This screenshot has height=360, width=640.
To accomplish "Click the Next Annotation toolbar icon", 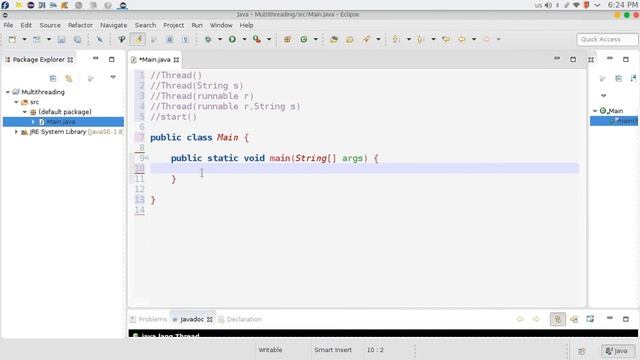I will point(396,39).
